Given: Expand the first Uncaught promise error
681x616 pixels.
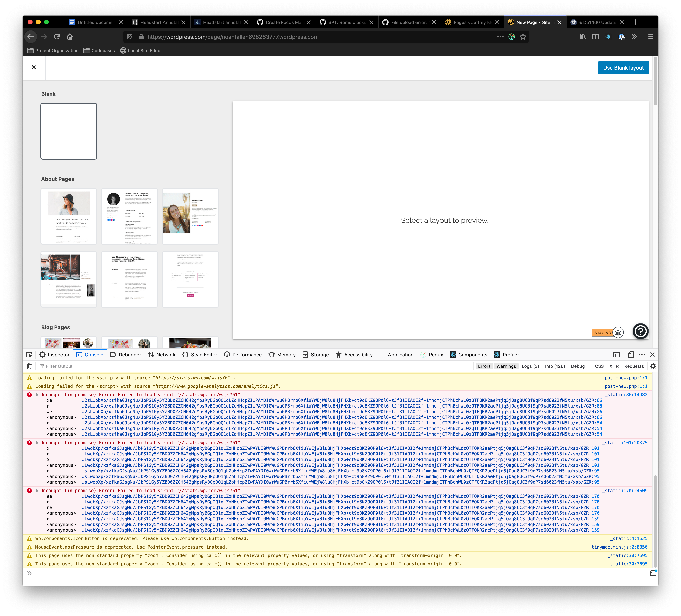Looking at the screenshot, I should 37,395.
